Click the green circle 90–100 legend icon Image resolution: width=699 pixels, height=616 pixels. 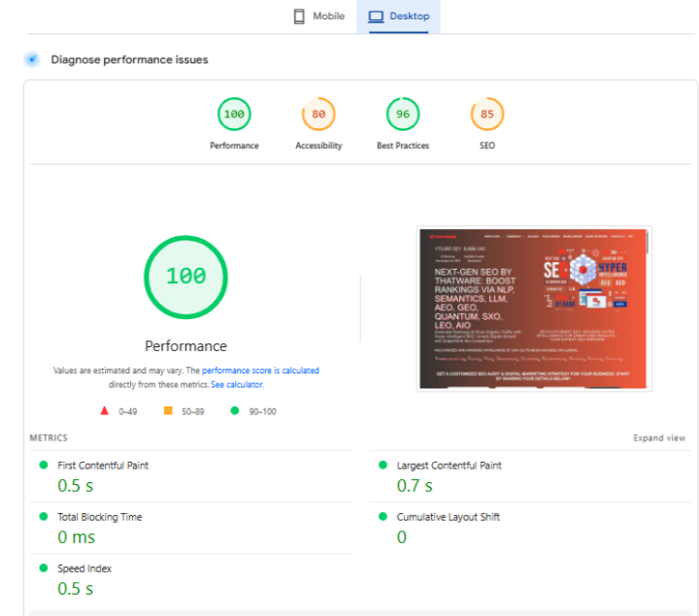[235, 411]
